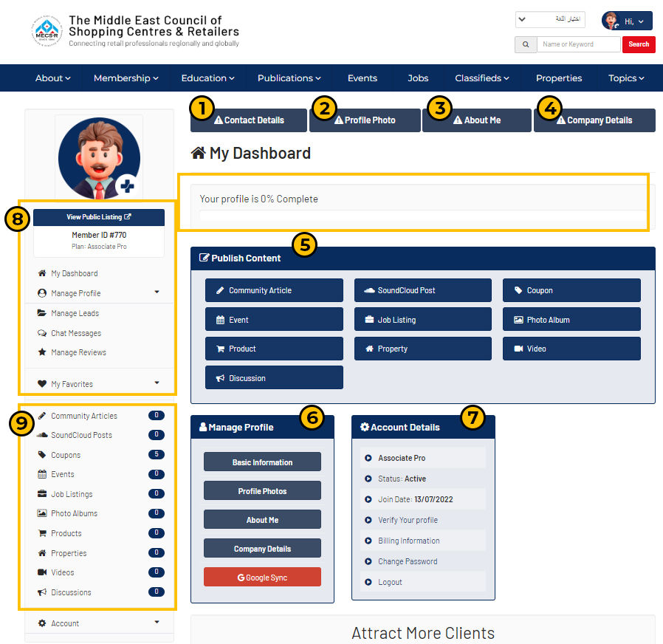The height and width of the screenshot is (644, 663).
Task: Click the Coupons count badge showing 5
Action: click(156, 454)
